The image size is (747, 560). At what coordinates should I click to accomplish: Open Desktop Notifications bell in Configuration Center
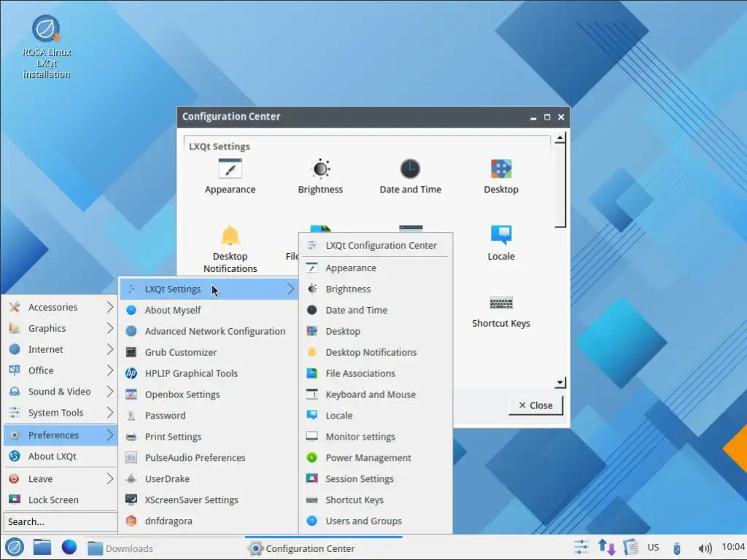point(230,236)
